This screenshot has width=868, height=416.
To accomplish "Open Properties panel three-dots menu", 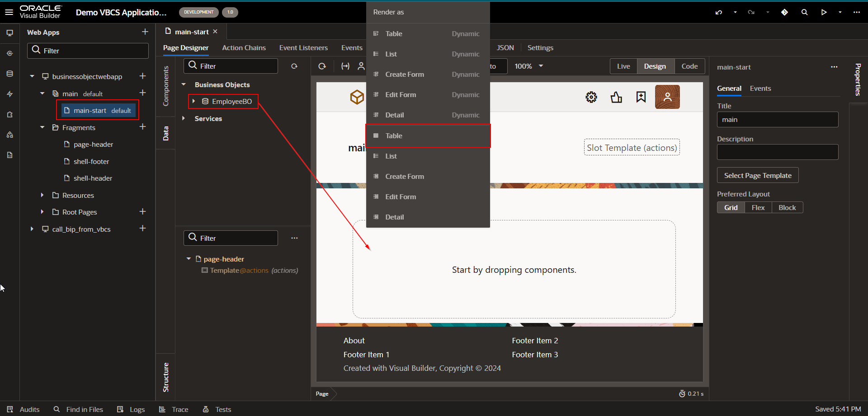I will coord(834,67).
